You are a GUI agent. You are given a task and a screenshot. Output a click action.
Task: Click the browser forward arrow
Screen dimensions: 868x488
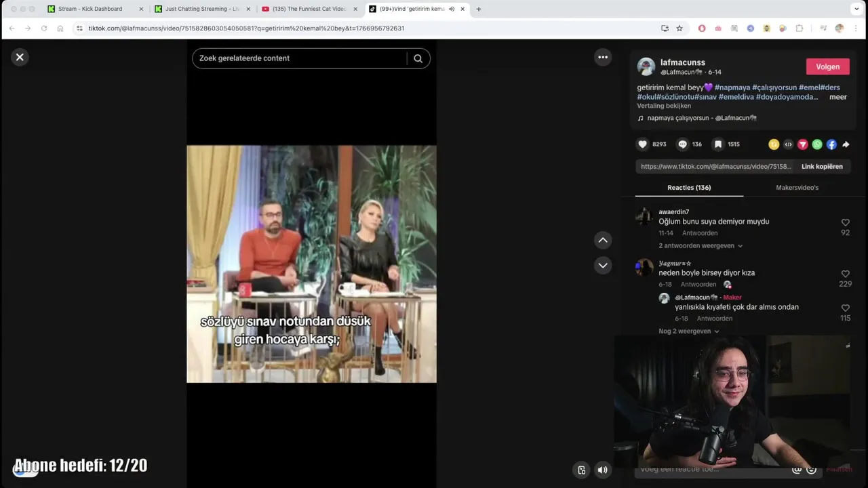(28, 28)
